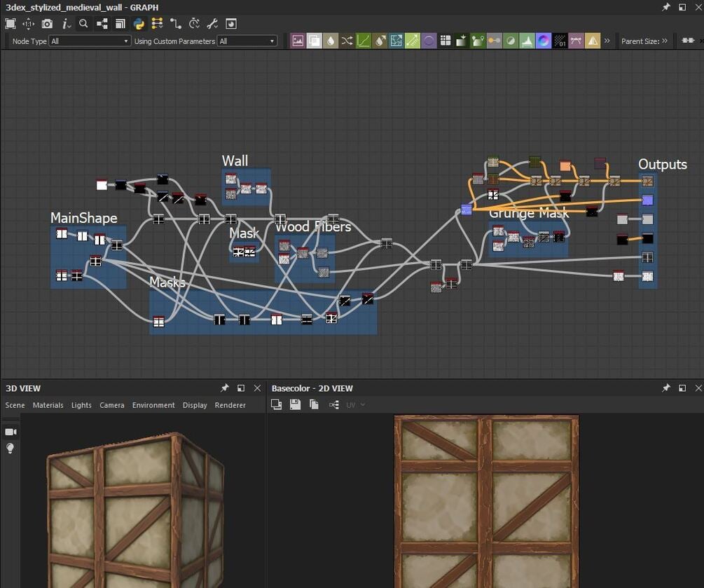Float the 3D View panel
This screenshot has width=704, height=588.
[241, 388]
